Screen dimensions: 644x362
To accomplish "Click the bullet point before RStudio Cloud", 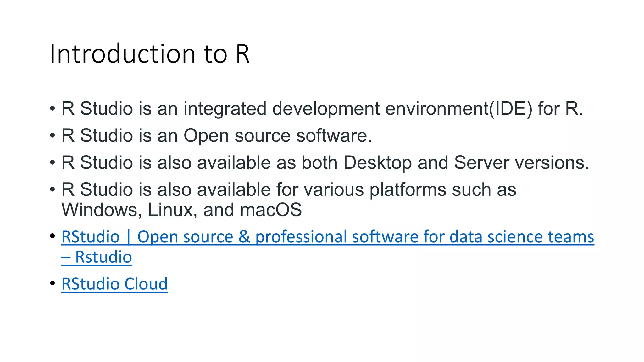I will (52, 283).
